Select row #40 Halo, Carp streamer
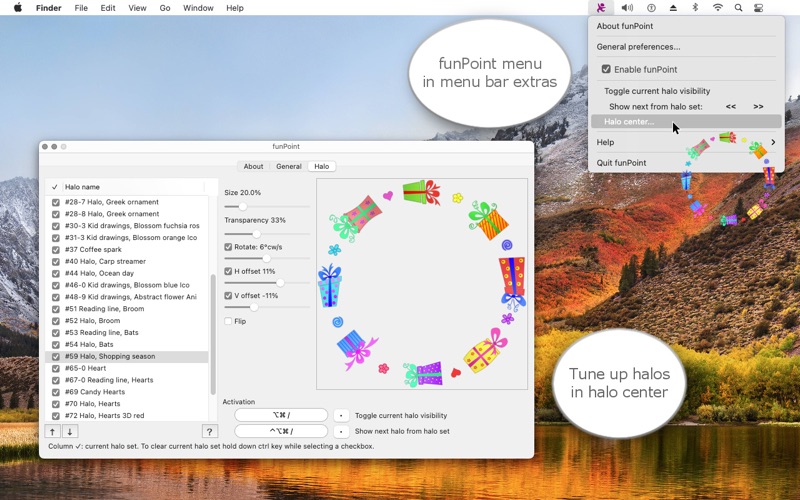Viewport: 800px width, 500px height. point(127,261)
